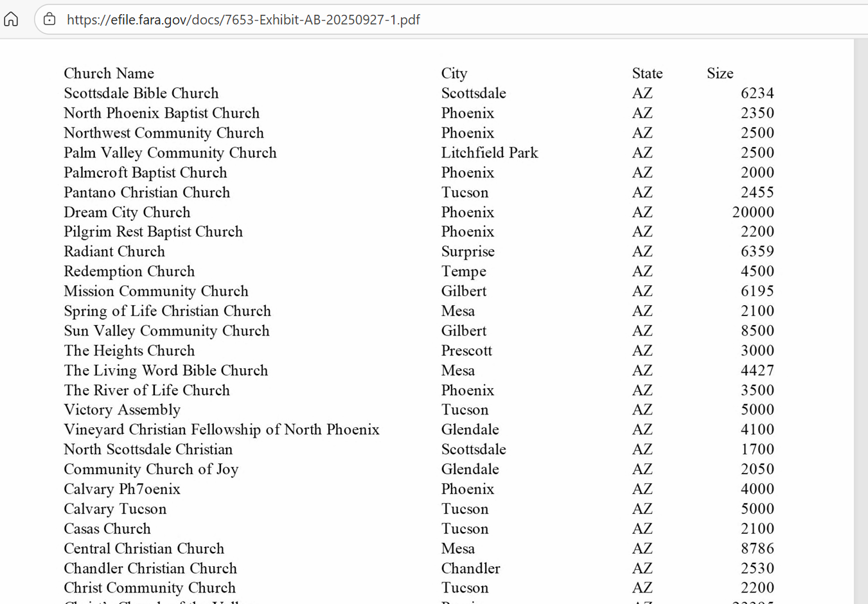
Task: Click the Church Name column header
Action: (109, 73)
